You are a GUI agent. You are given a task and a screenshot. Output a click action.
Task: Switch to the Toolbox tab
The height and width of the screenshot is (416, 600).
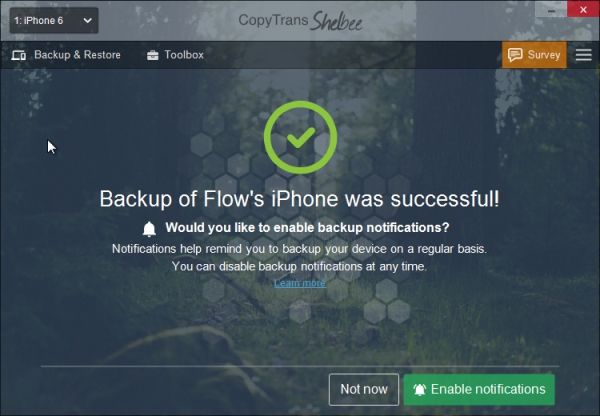175,55
